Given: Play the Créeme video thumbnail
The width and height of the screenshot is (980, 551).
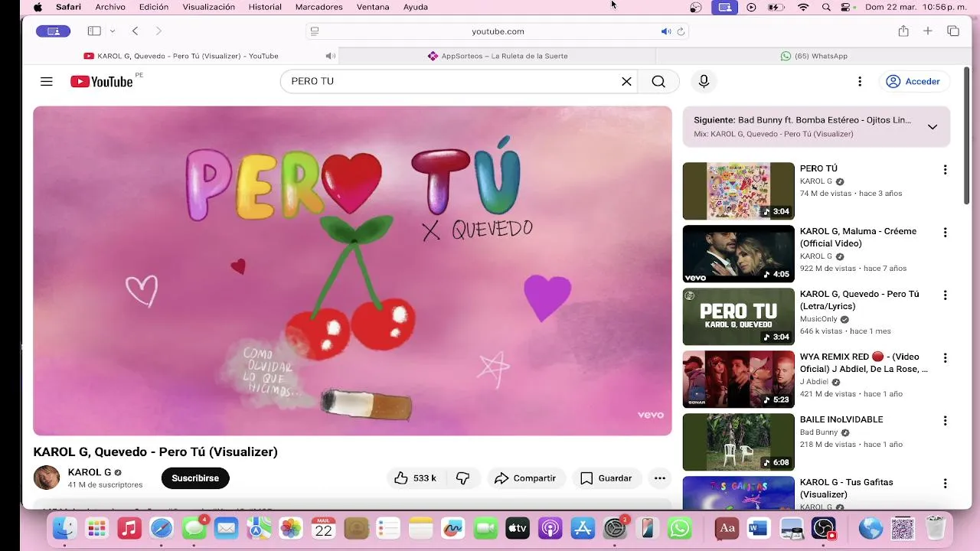Looking at the screenshot, I should click(x=738, y=254).
